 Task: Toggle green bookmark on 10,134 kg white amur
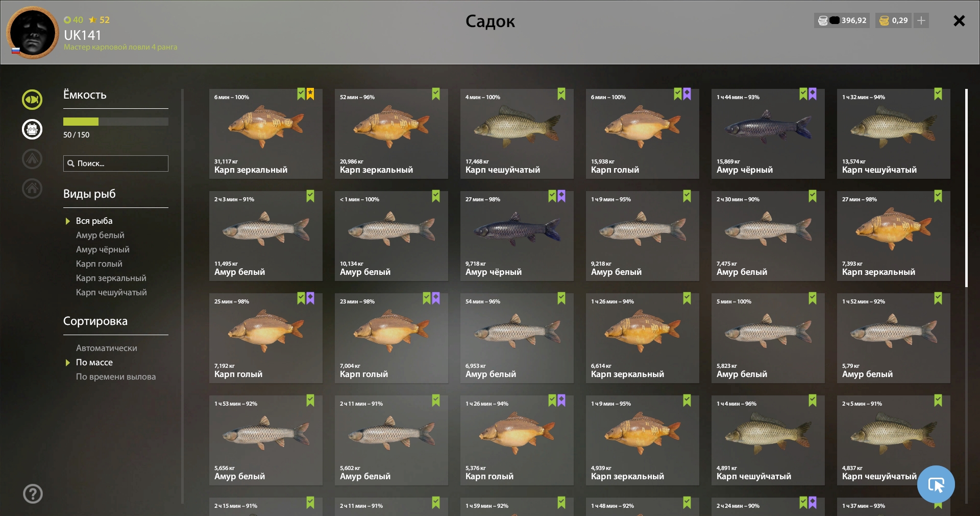click(x=436, y=196)
